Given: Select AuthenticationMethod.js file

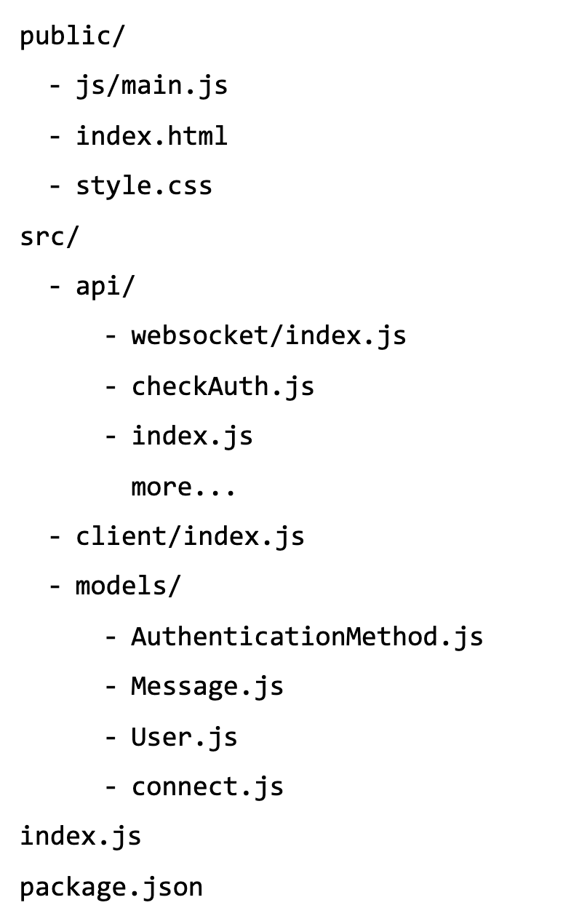Looking at the screenshot, I should click(307, 637).
